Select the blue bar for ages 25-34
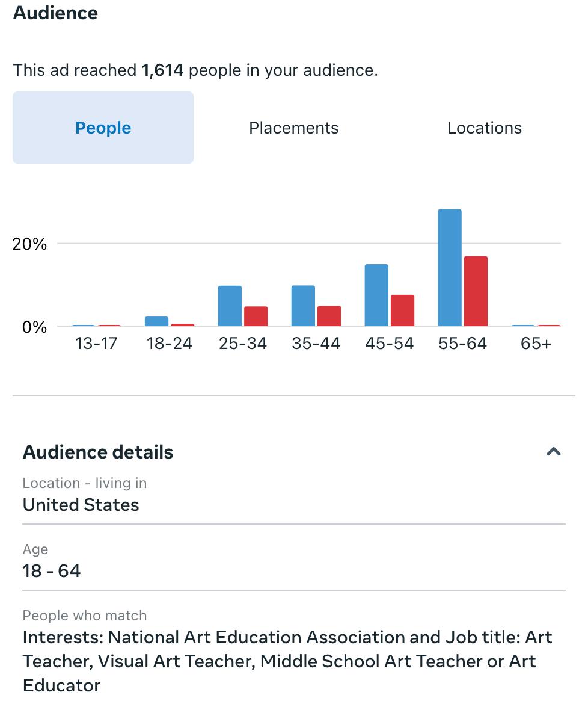 click(230, 306)
